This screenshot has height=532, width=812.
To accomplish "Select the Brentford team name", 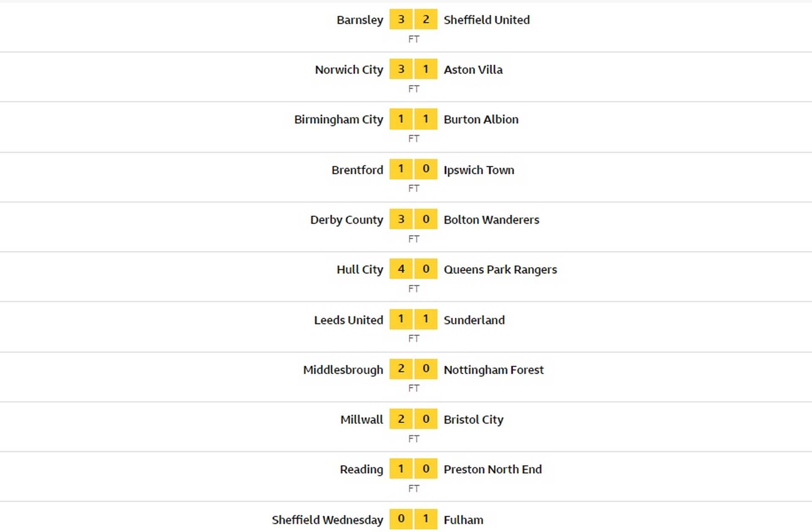I will point(357,170).
